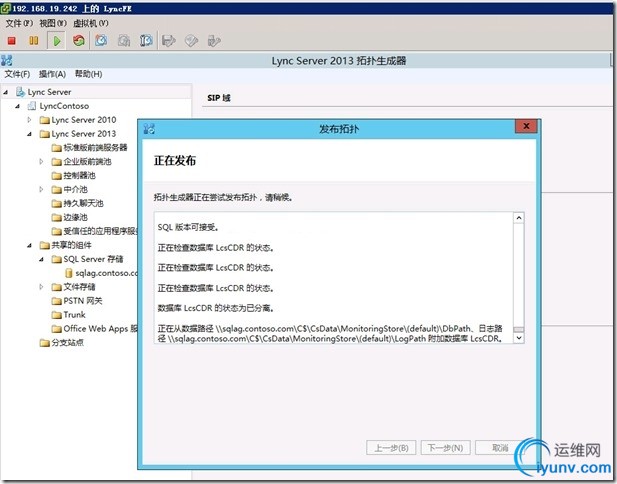Viewport: 617px width, 484px height.
Task: Close the 发布拓扑 dialog
Action: click(526, 126)
